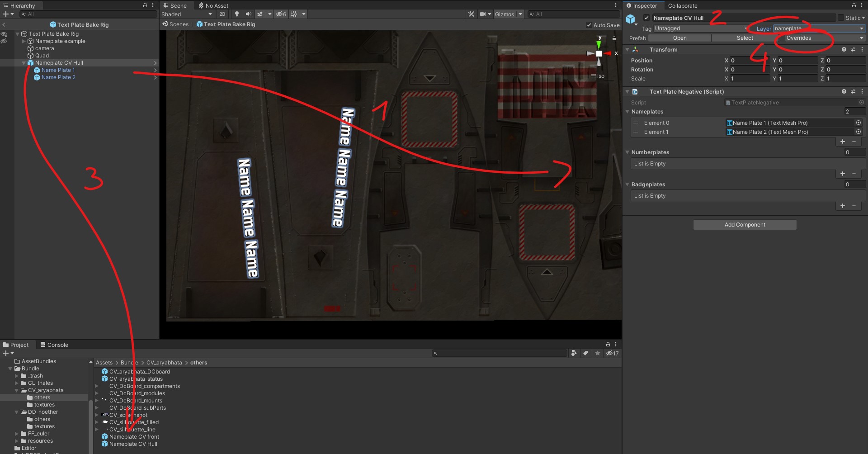Toggle scene effects (skybox/fog) icon
868x454 pixels.
pos(260,14)
